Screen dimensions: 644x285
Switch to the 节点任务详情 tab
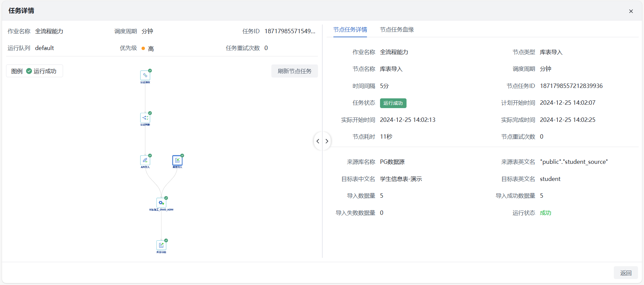click(350, 30)
